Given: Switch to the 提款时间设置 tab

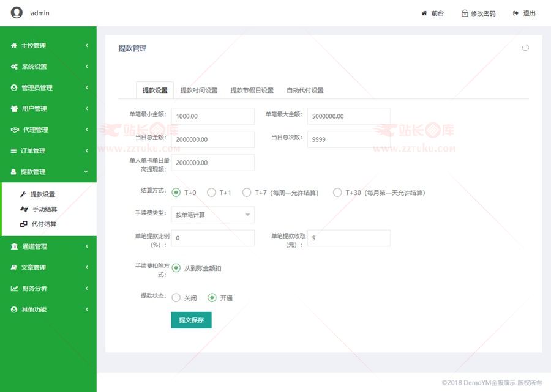Looking at the screenshot, I should (x=198, y=91).
